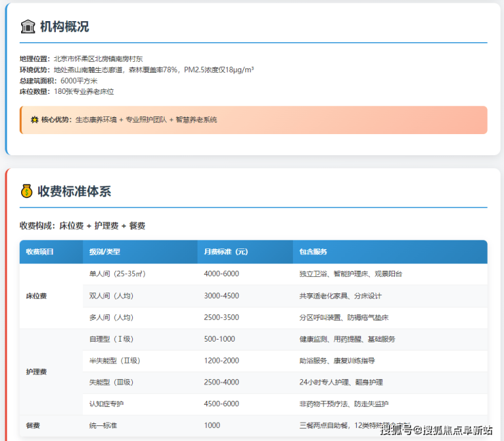The width and height of the screenshot is (504, 441).
Task: Click the 床位数量 180张 text line
Action: (67, 91)
